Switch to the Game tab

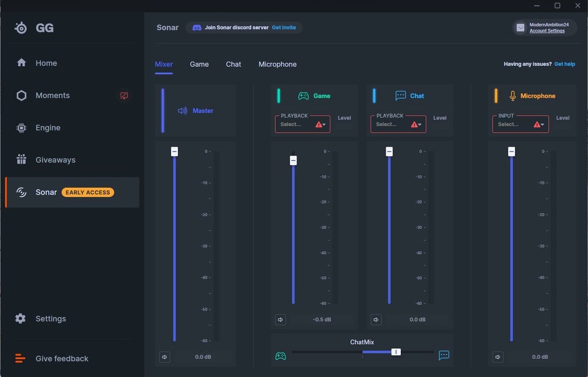coord(199,64)
